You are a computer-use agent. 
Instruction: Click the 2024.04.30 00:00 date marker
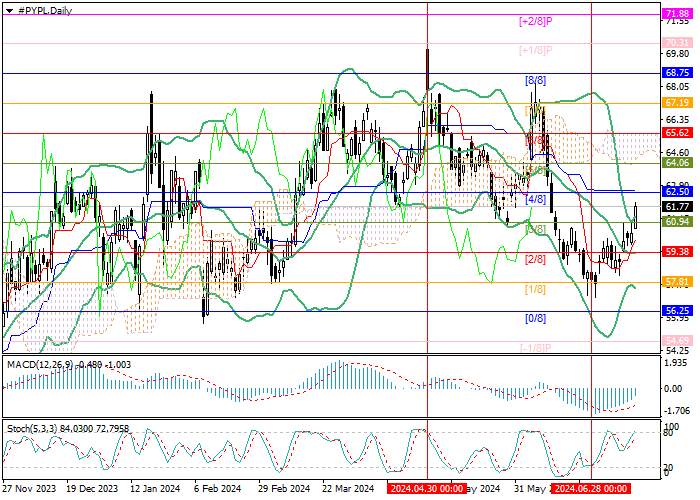(x=427, y=488)
